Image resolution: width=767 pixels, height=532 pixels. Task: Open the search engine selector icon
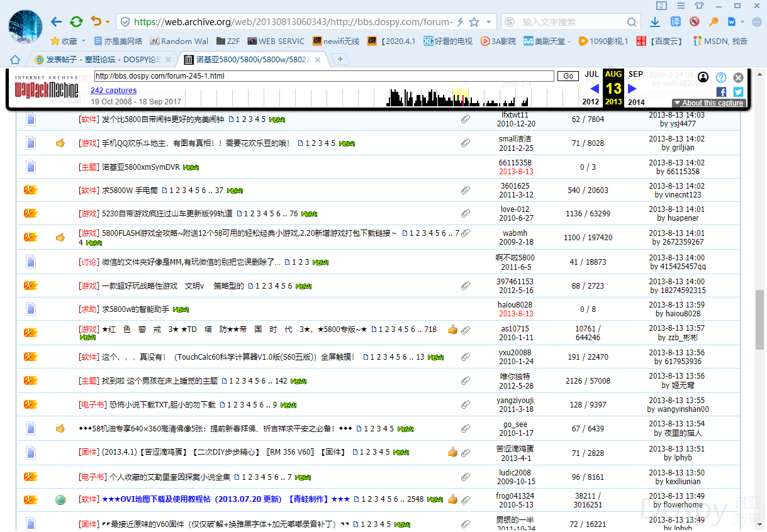508,22
